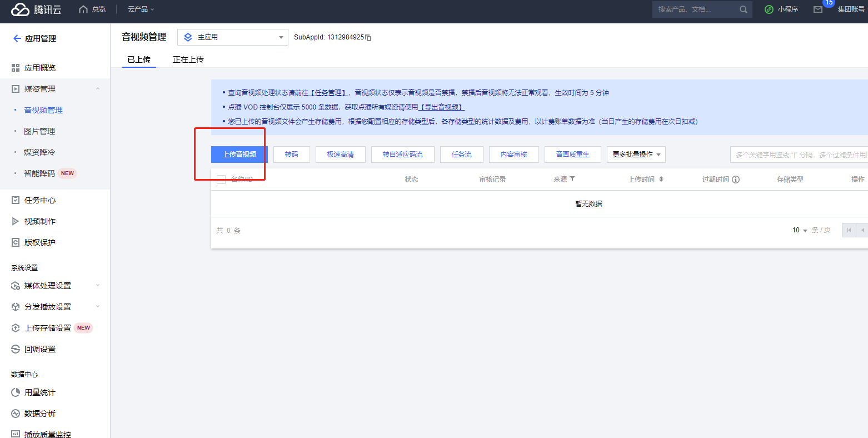Image resolution: width=868 pixels, height=438 pixels.
Task: Tick the select-all checkbox in table header
Action: click(221, 180)
